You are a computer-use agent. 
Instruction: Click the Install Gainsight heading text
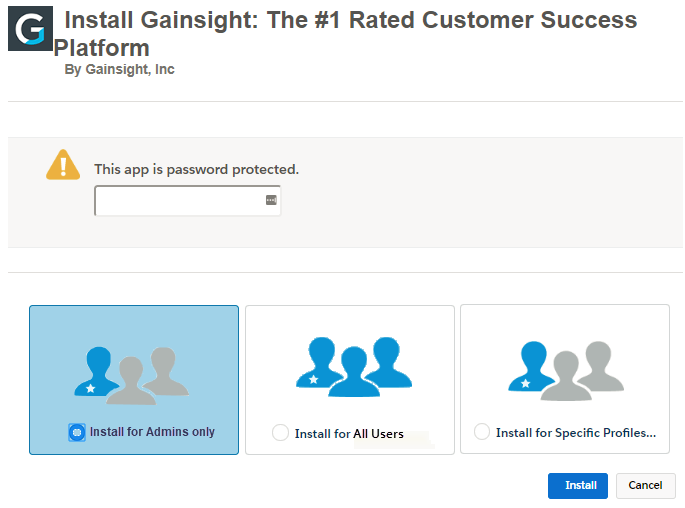coord(350,21)
